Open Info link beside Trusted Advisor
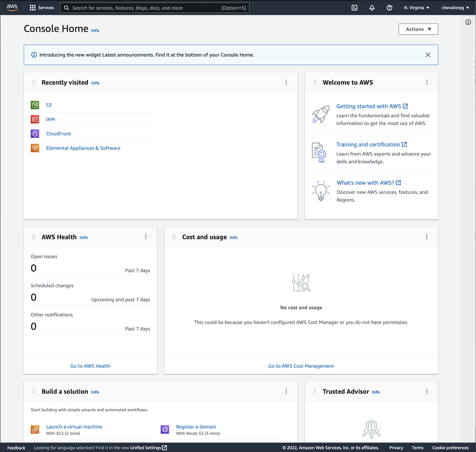This screenshot has width=476, height=452. (x=376, y=392)
